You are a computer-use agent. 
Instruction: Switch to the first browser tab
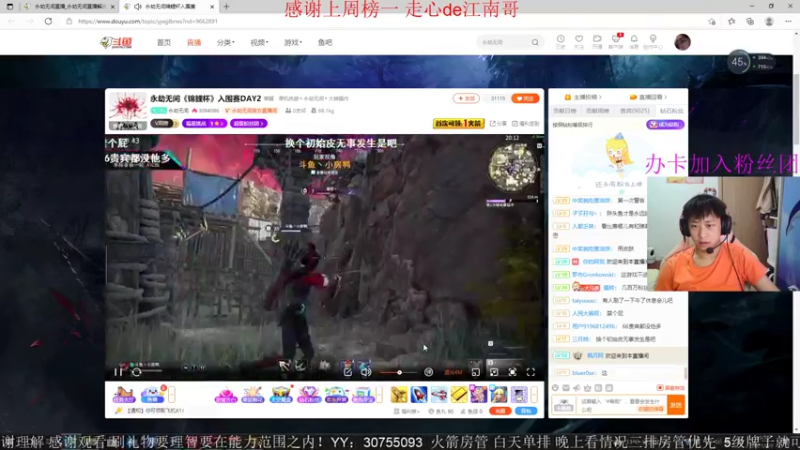pos(67,7)
